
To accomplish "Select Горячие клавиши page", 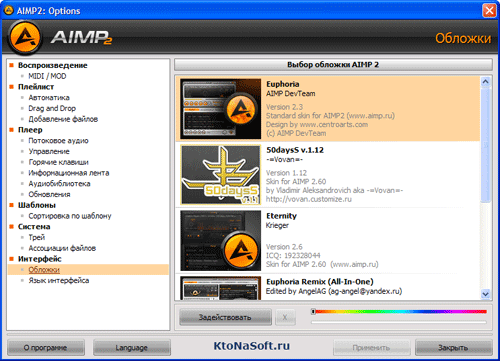I will coord(58,162).
